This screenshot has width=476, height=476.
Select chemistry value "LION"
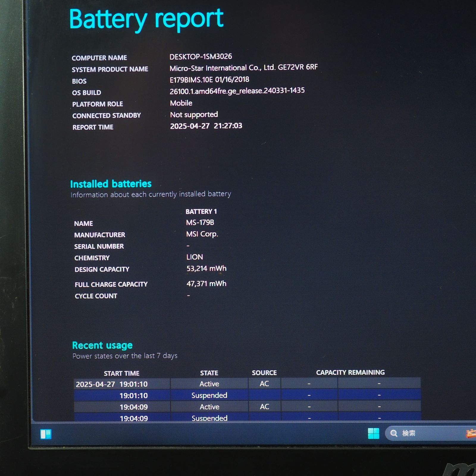[195, 257]
